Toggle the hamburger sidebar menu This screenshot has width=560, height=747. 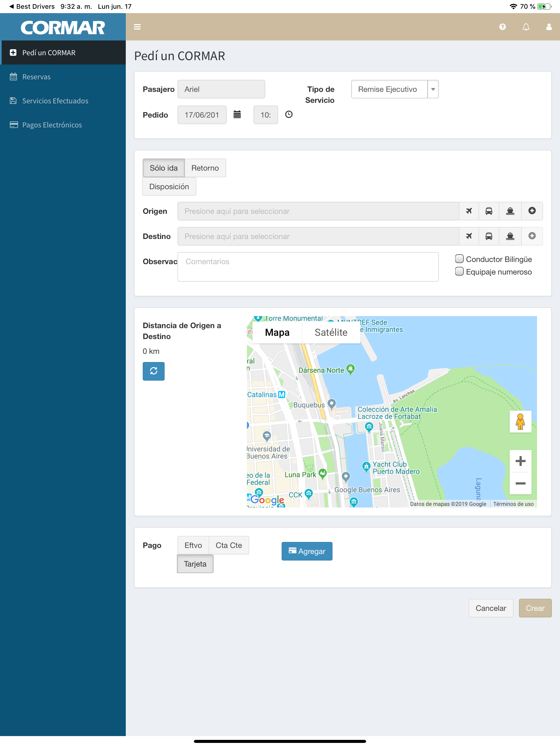(137, 27)
